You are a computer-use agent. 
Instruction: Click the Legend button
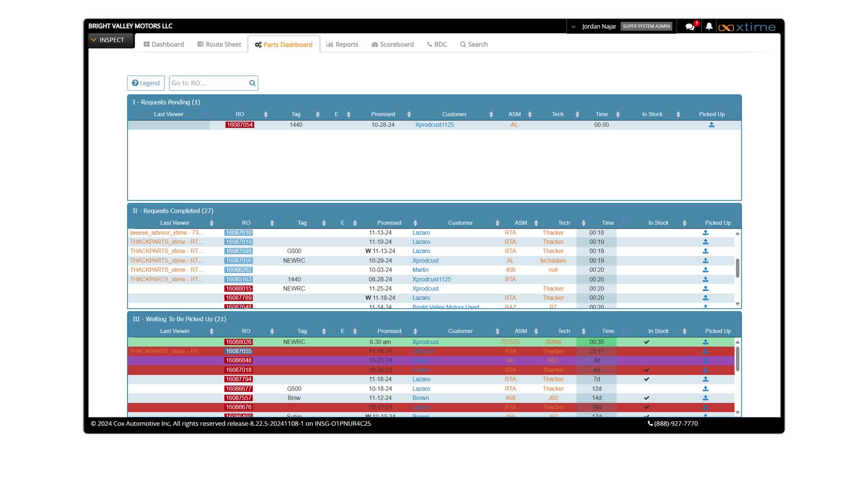click(x=146, y=83)
